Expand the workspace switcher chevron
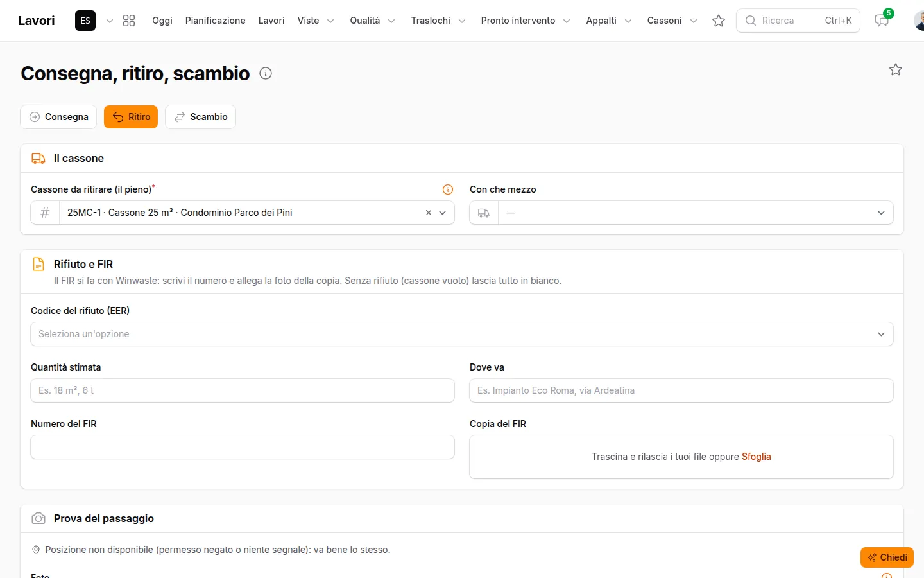Image resolution: width=924 pixels, height=578 pixels. [110, 21]
